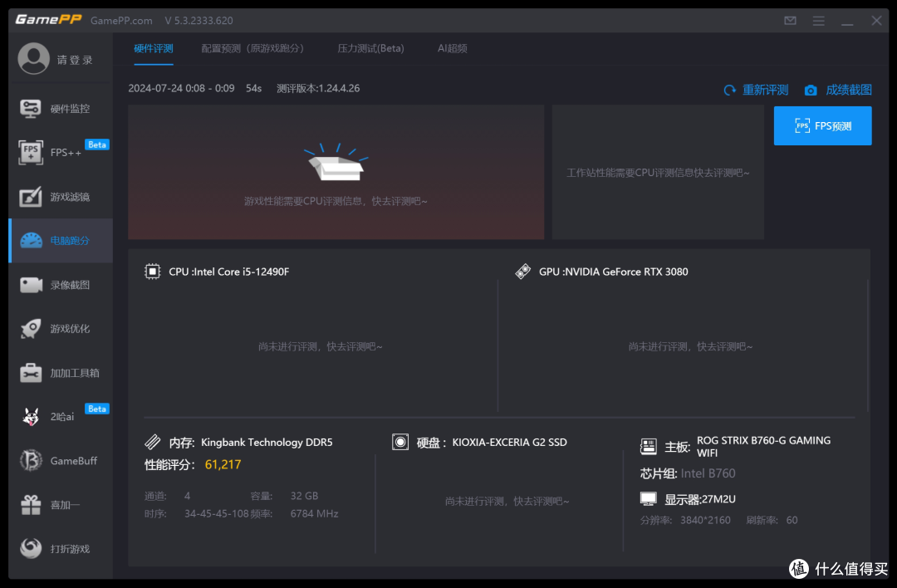This screenshot has height=588, width=897.
Task: Switch to the AI超频 tab
Action: coord(453,49)
